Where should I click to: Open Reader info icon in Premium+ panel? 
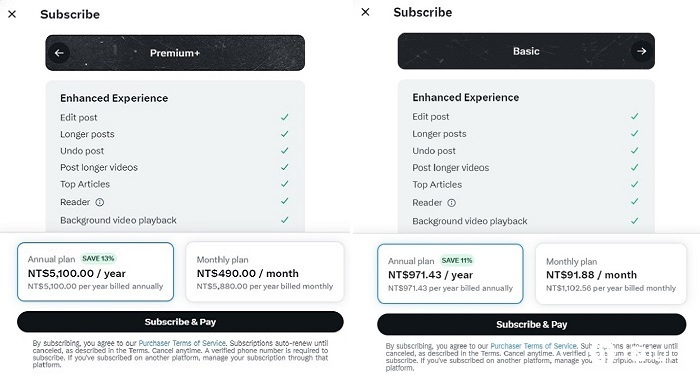[x=100, y=202]
